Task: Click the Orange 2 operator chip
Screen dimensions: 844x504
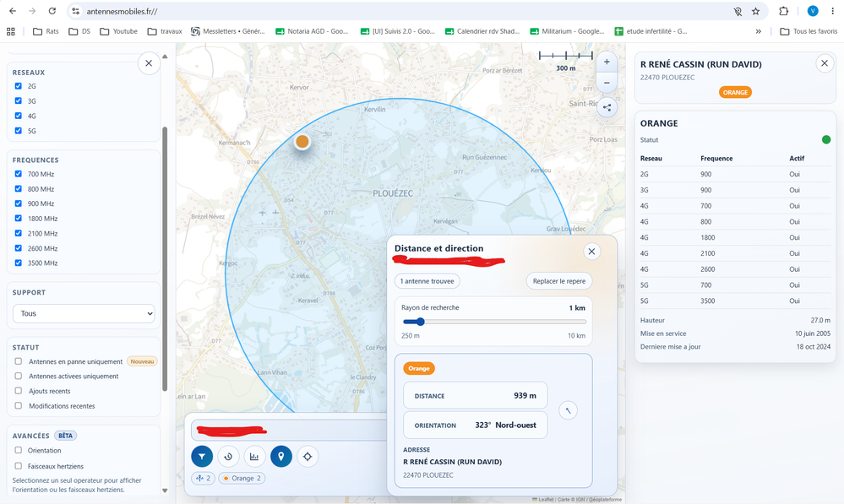Action: [242, 478]
